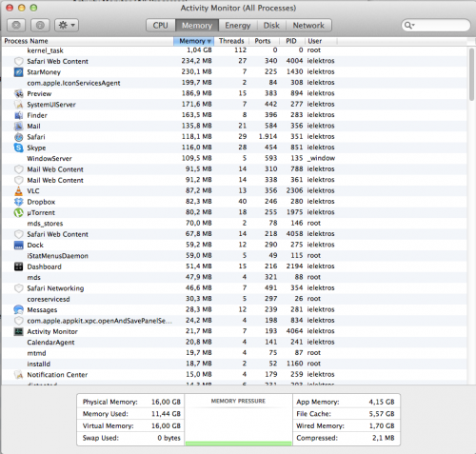476x454 pixels.
Task: Select the CalendarAgent process
Action: 234,342
